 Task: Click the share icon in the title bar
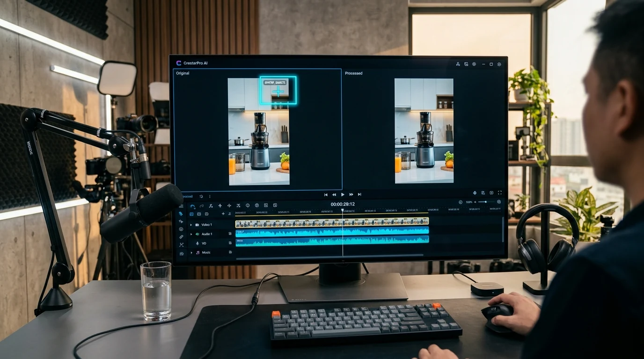click(458, 64)
